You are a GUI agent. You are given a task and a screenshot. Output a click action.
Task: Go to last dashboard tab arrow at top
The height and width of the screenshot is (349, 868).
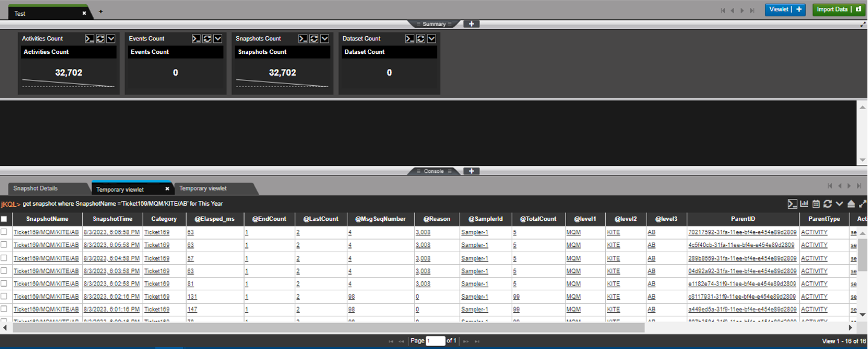[x=752, y=10]
